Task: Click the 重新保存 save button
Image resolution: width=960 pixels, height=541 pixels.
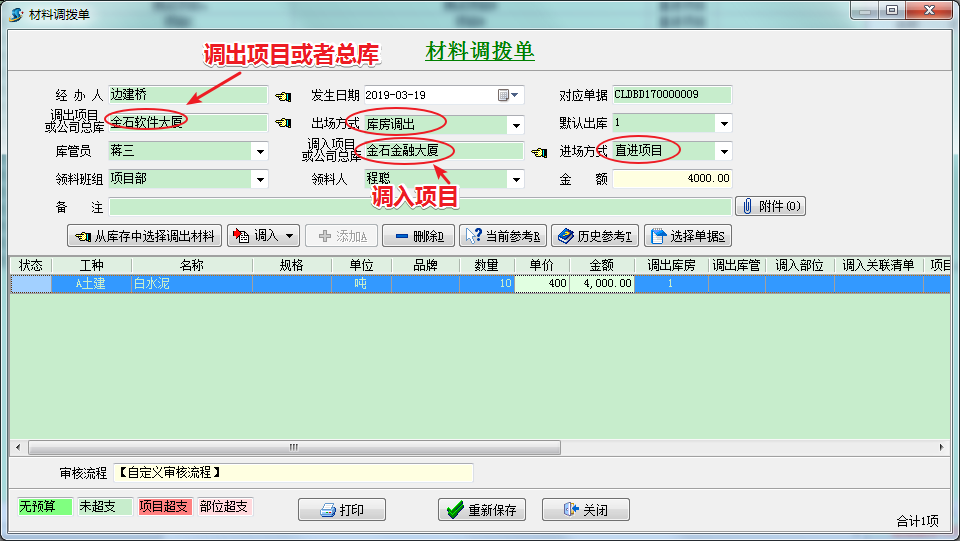Action: click(x=481, y=509)
